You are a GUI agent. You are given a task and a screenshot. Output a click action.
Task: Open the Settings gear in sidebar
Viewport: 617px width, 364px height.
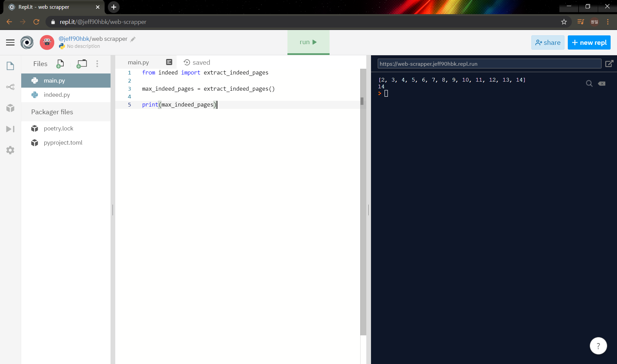(10, 150)
